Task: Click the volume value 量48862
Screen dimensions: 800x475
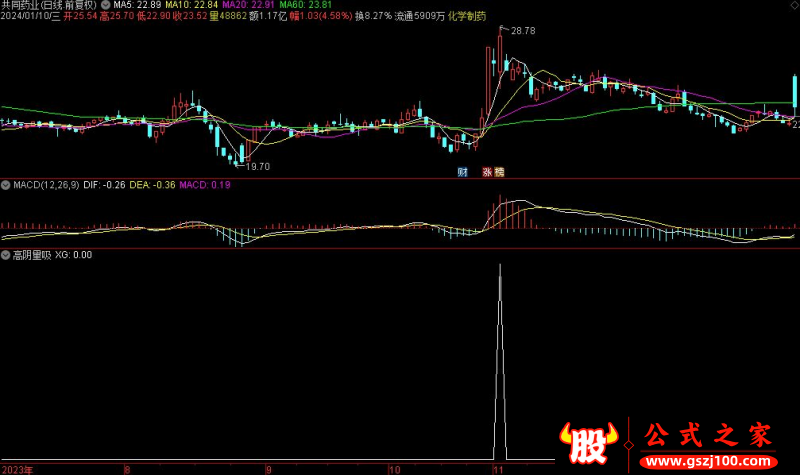Action: 228,16
